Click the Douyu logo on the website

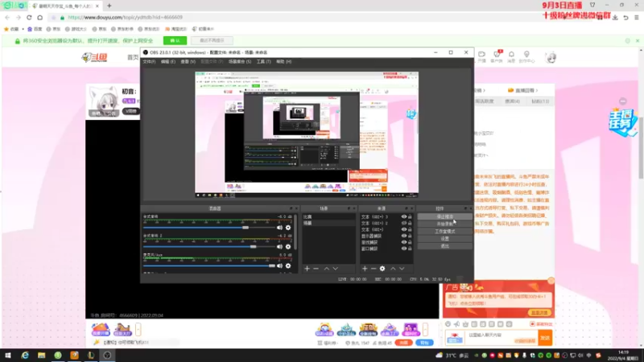(x=94, y=57)
